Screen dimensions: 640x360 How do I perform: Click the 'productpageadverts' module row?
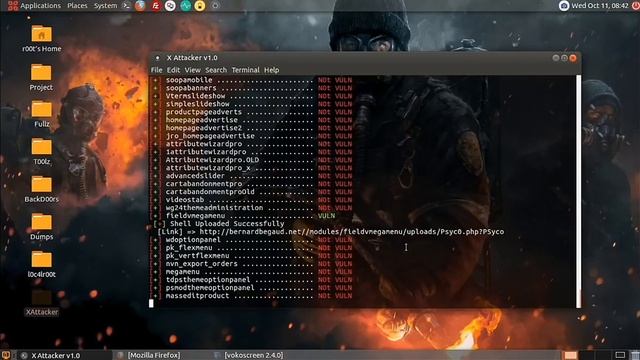point(253,112)
